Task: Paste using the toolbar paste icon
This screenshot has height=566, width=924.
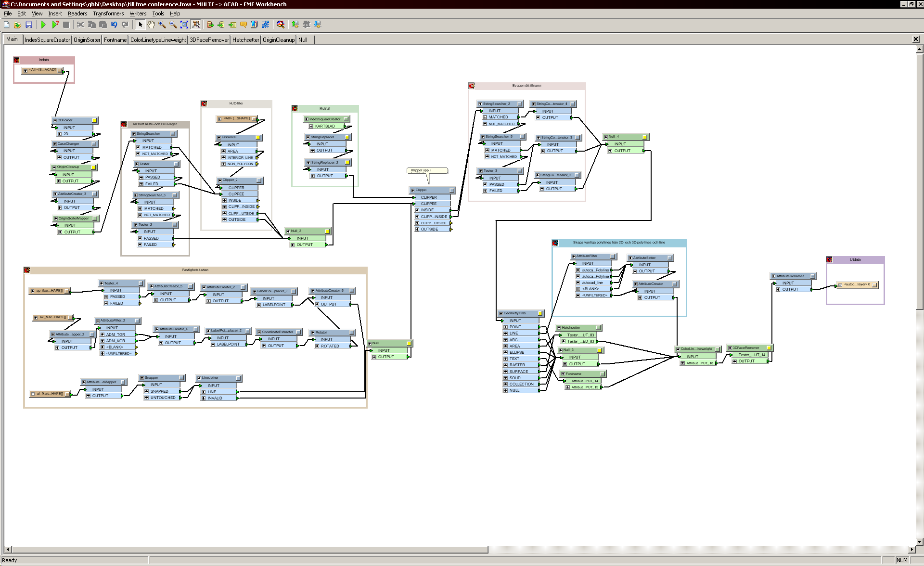Action: point(103,25)
